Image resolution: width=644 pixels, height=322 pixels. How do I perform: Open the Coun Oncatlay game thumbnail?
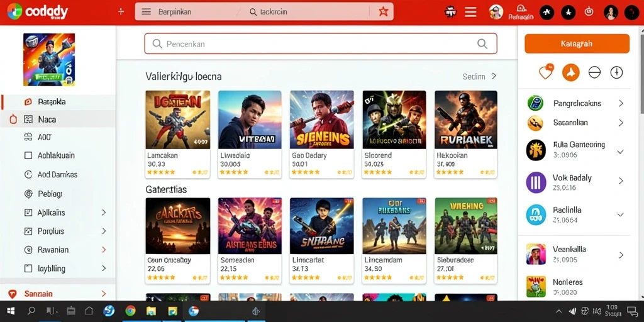coord(177,226)
